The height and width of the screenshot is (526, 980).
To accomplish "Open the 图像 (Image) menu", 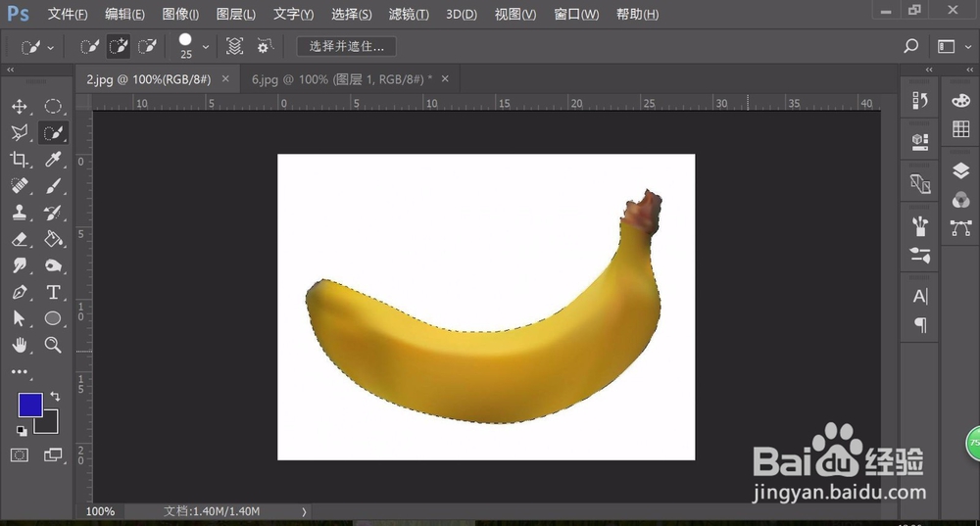I will coord(180,14).
